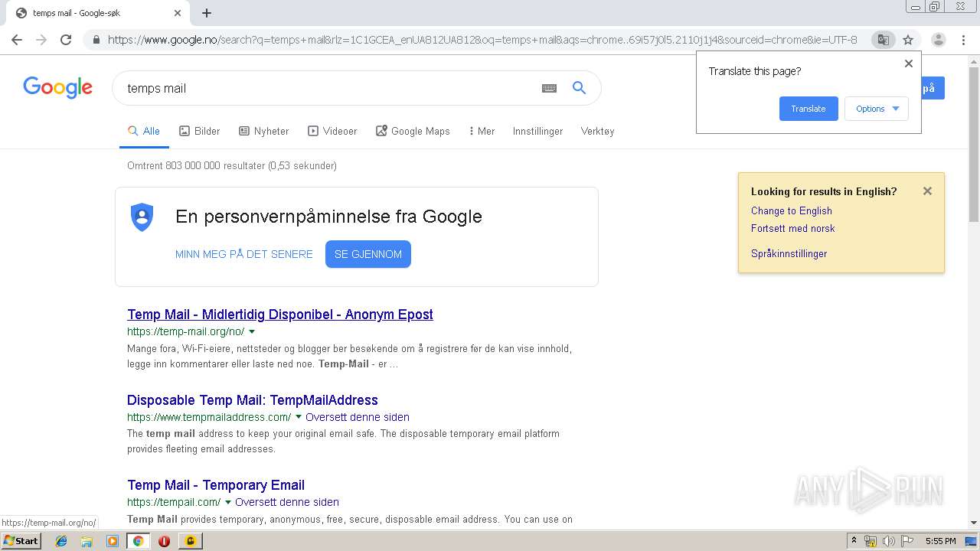Open the Action Center flag icon

[x=907, y=541]
